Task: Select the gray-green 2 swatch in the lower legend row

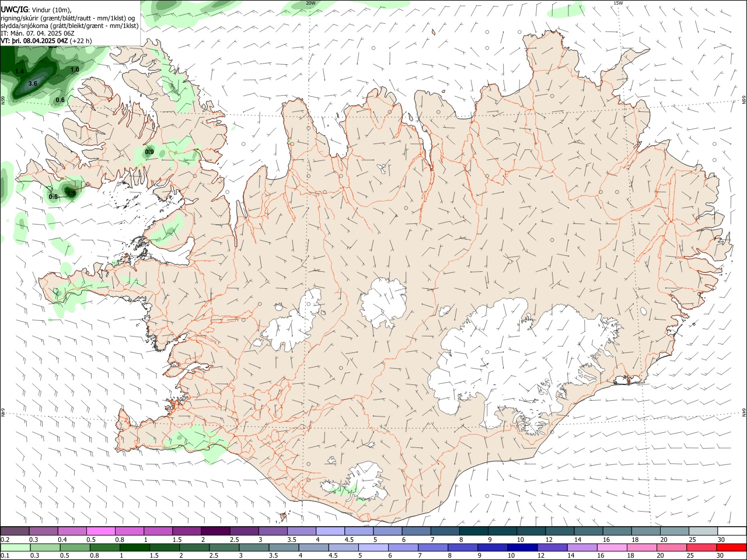Action: pyautogui.click(x=194, y=548)
